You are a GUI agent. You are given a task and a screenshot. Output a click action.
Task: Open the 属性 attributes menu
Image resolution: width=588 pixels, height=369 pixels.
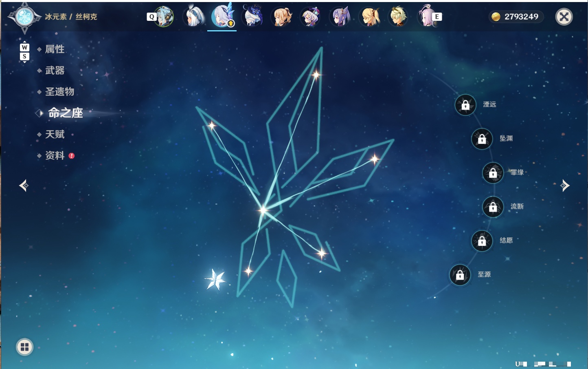tap(55, 49)
